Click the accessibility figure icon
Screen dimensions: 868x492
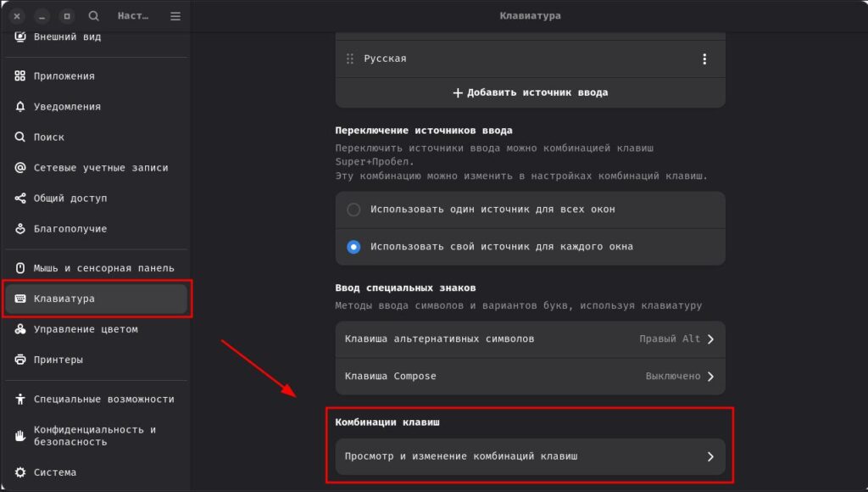pos(20,399)
